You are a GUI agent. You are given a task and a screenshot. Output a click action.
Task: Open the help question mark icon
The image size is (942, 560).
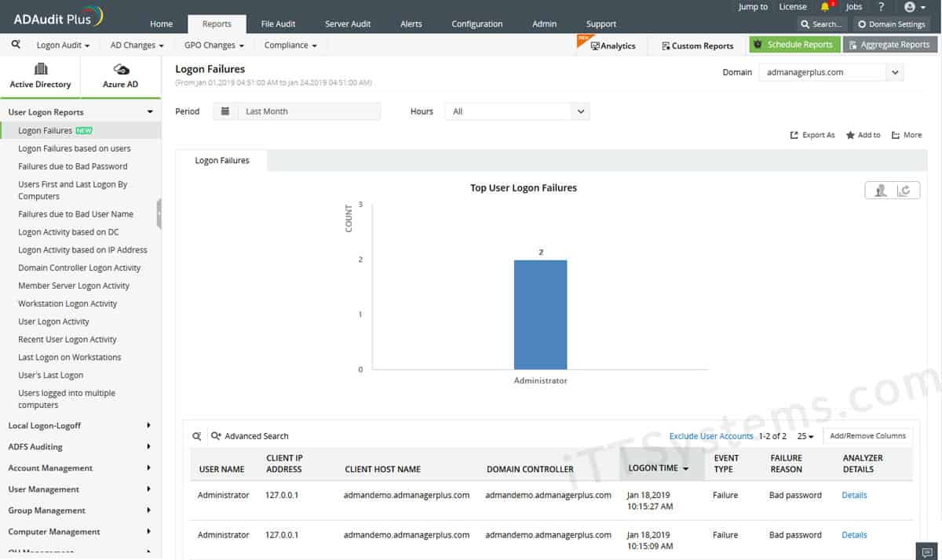(882, 7)
